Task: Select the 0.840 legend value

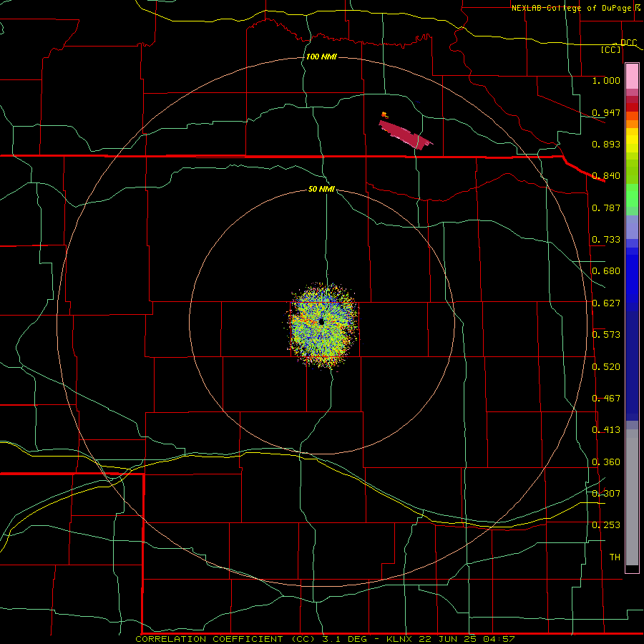Action: [606, 176]
